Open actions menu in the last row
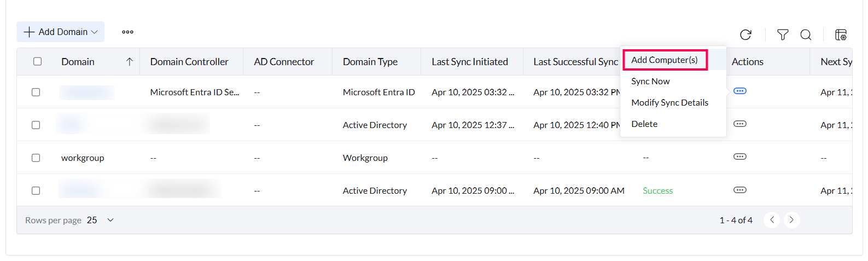The width and height of the screenshot is (868, 261). tap(739, 190)
